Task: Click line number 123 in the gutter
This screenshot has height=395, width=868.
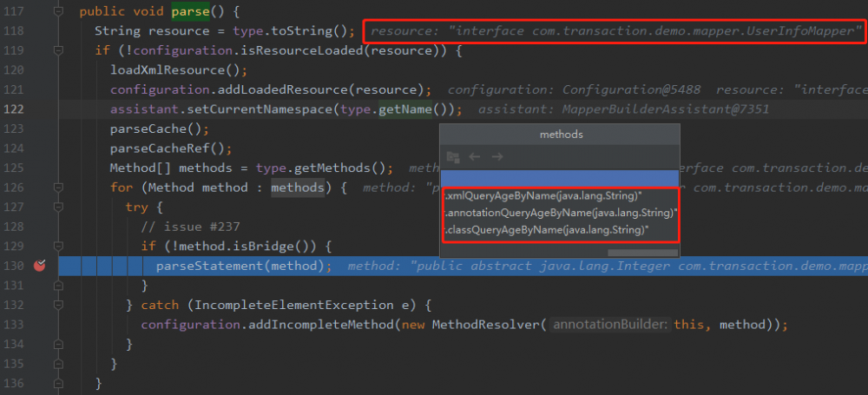Action: [13, 129]
